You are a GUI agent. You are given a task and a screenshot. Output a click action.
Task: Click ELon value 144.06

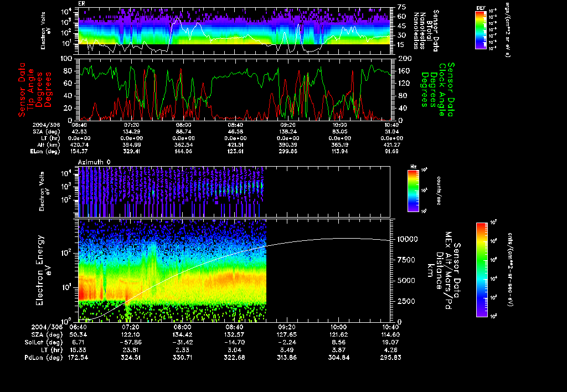click(183, 152)
